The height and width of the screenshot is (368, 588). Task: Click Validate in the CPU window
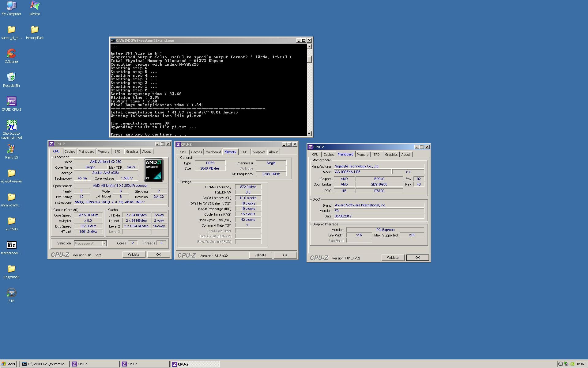click(134, 255)
